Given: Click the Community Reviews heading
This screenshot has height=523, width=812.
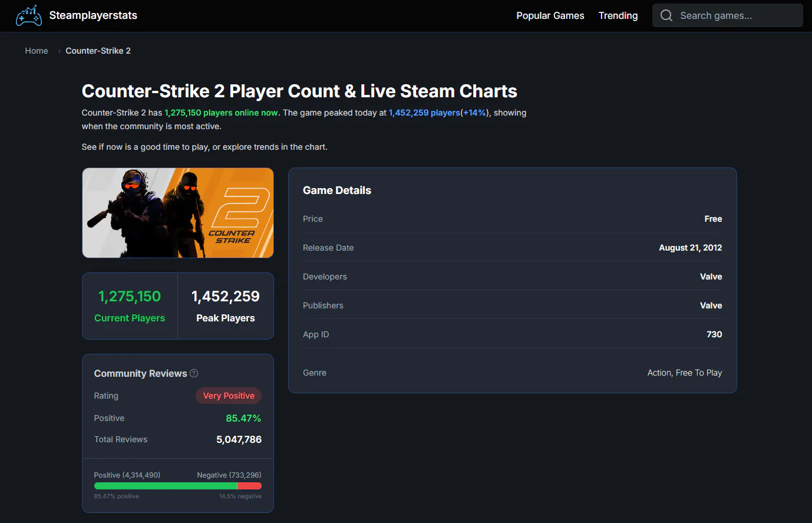Looking at the screenshot, I should click(x=140, y=373).
